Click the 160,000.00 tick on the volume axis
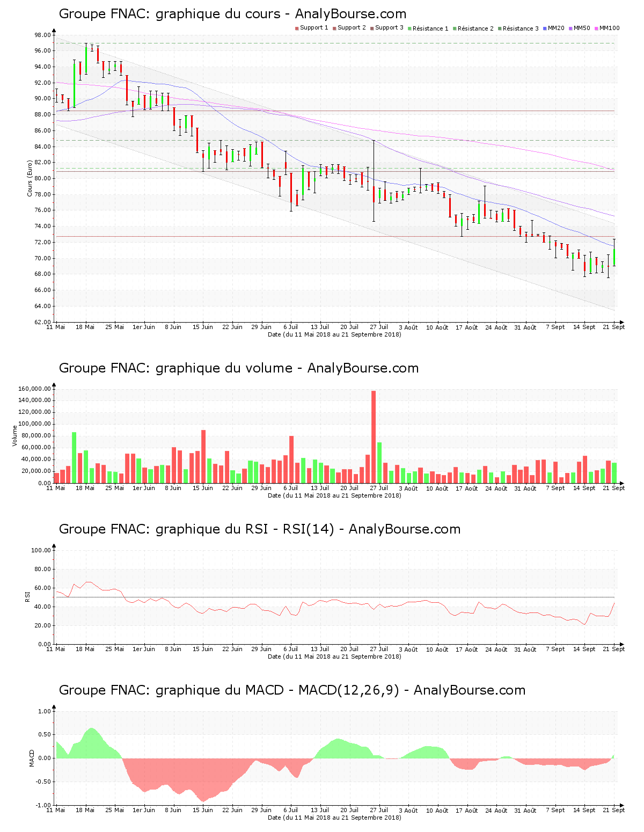Viewport: 644px width, 832px height. (x=34, y=389)
